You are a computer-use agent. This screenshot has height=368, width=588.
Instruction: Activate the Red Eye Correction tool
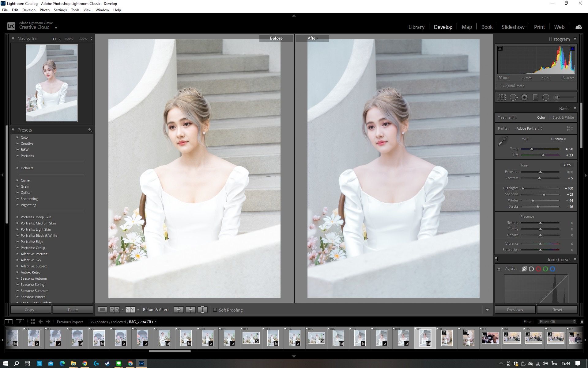point(525,98)
